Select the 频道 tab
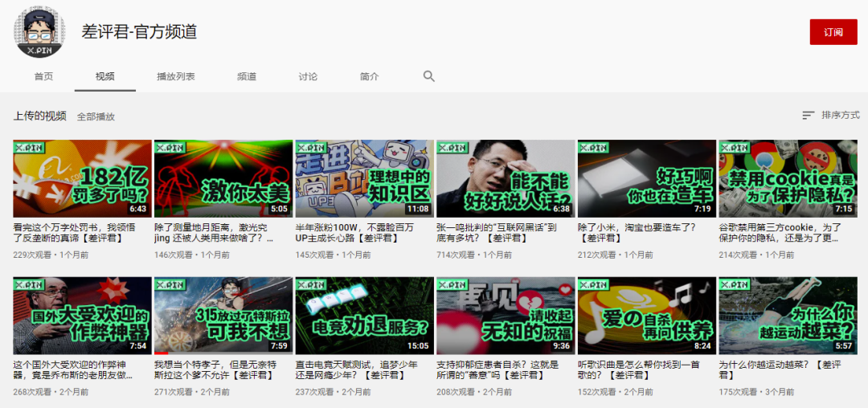 [x=247, y=77]
